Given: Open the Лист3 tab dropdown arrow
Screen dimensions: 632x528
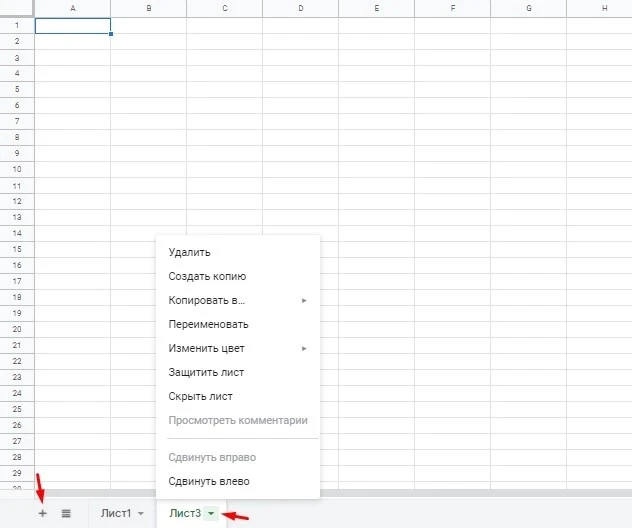Looking at the screenshot, I should coord(211,514).
